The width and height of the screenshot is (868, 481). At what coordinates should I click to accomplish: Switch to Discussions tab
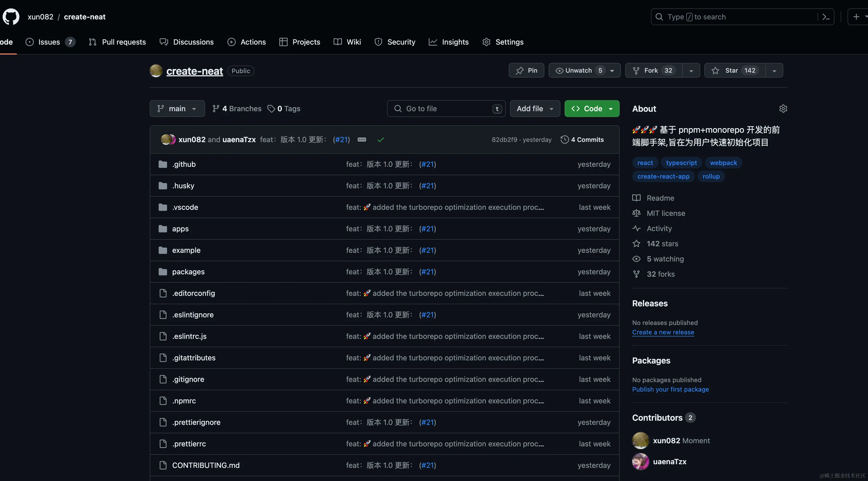[187, 42]
